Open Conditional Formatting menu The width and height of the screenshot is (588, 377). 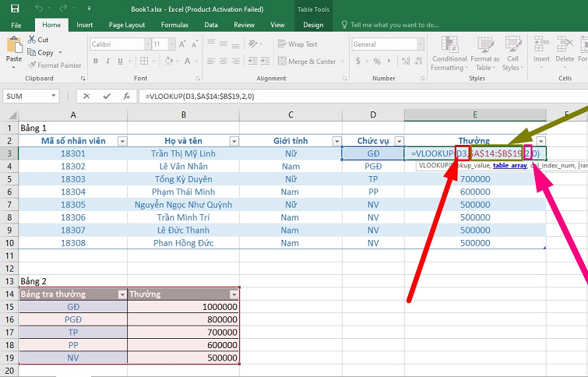[449, 54]
